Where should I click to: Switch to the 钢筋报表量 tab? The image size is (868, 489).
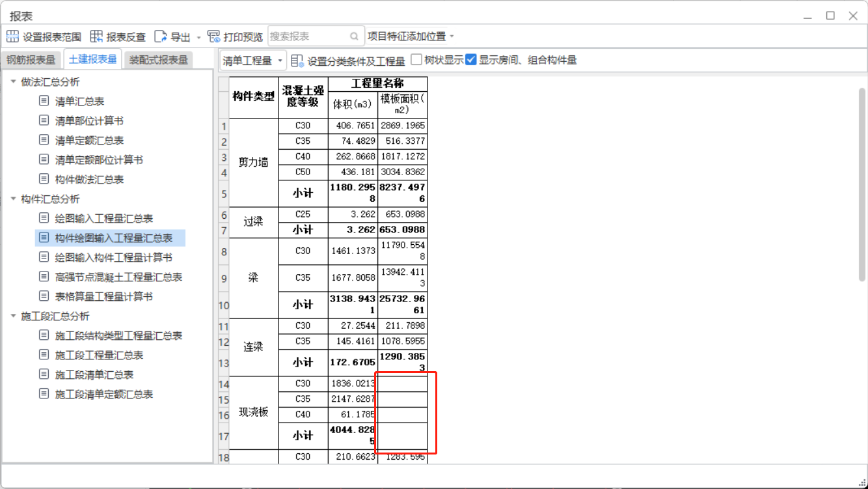click(31, 60)
